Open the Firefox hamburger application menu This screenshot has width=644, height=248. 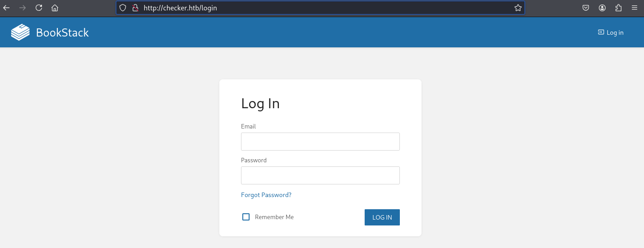[x=635, y=8]
